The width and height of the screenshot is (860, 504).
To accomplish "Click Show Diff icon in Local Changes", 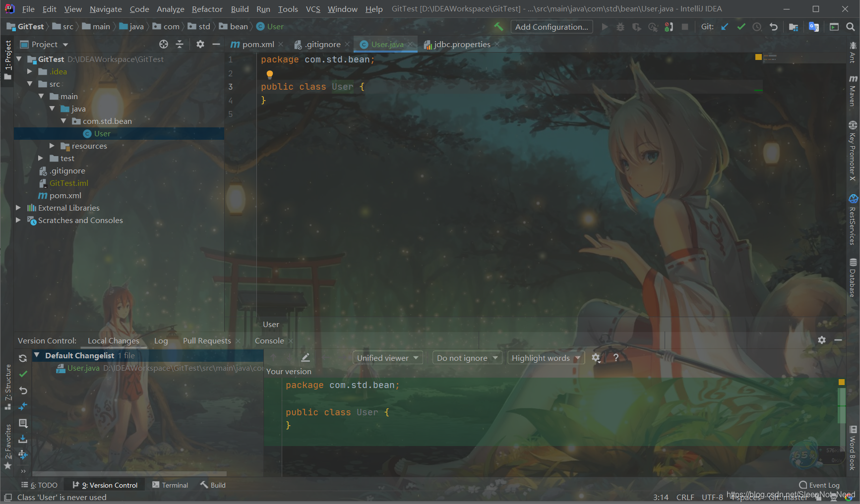I will tap(23, 406).
